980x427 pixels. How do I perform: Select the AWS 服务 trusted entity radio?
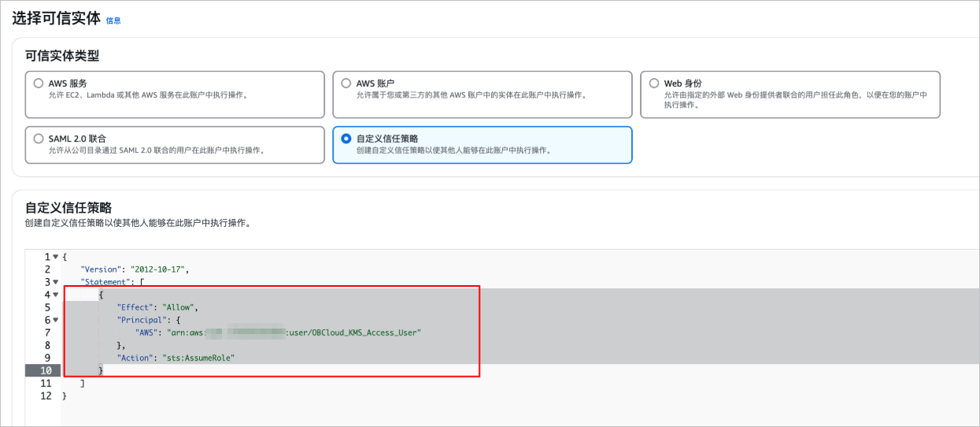38,83
